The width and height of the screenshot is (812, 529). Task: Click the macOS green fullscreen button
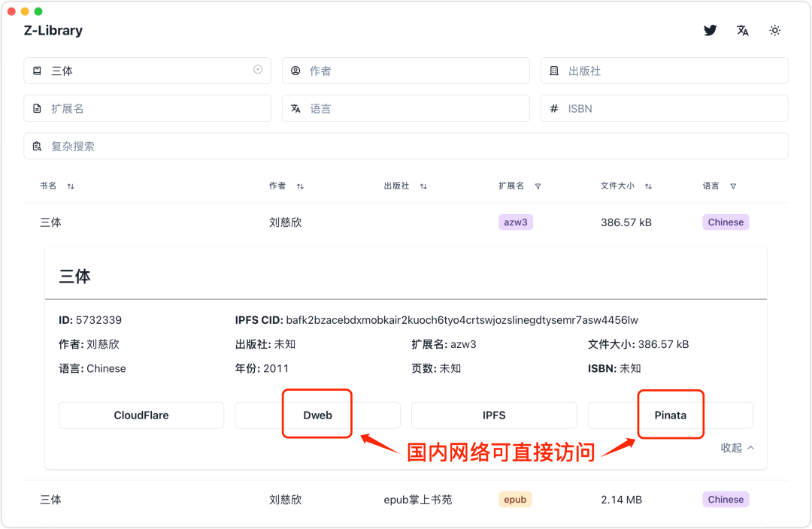pos(38,11)
